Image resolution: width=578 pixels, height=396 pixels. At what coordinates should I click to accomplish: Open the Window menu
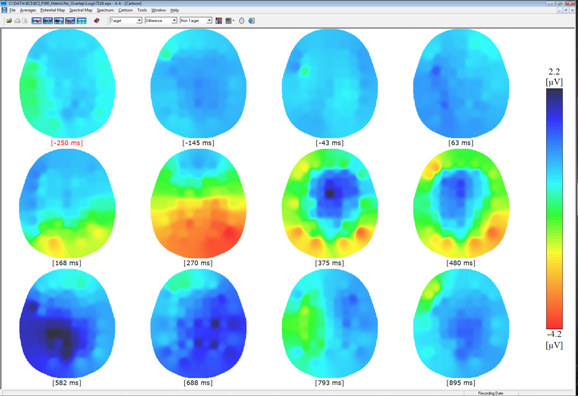coord(159,10)
